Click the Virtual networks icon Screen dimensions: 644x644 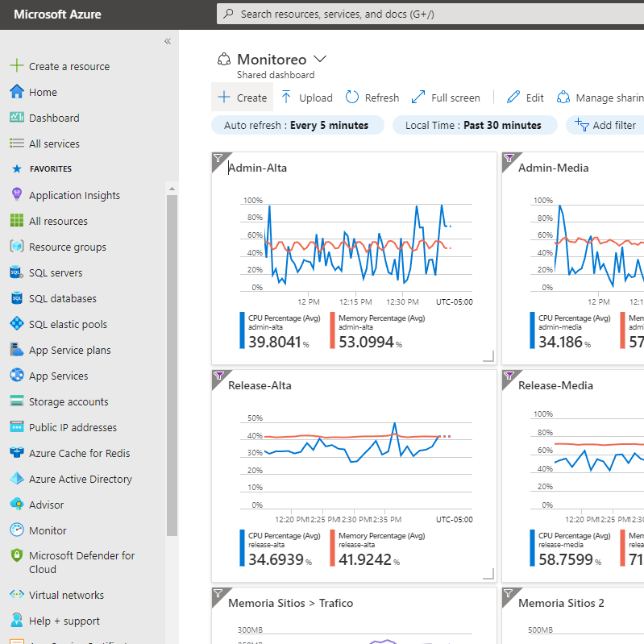16,595
